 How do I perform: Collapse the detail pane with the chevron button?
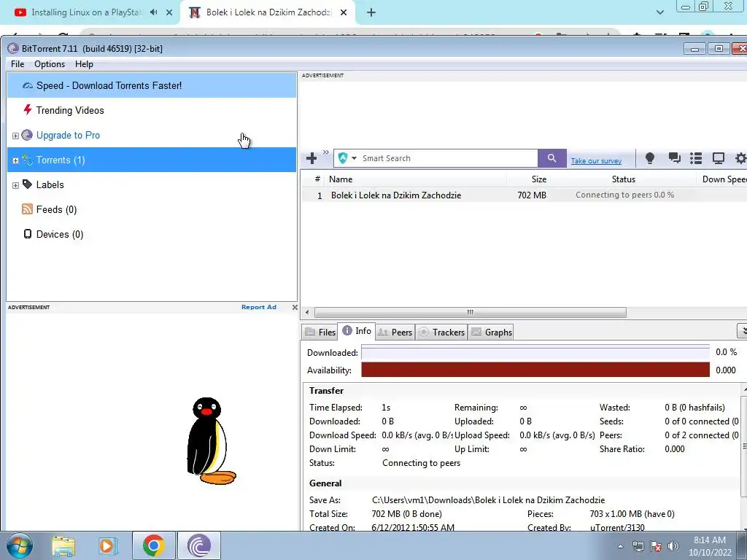pyautogui.click(x=743, y=330)
